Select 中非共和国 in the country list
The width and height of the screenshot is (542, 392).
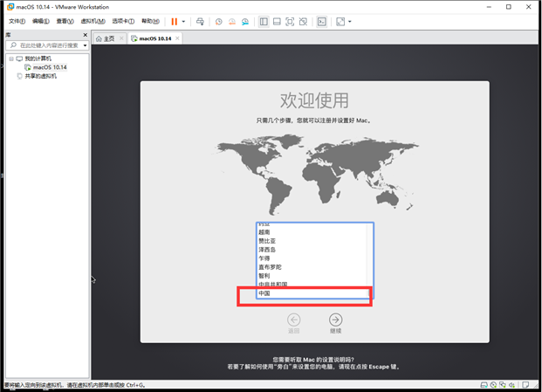point(312,285)
